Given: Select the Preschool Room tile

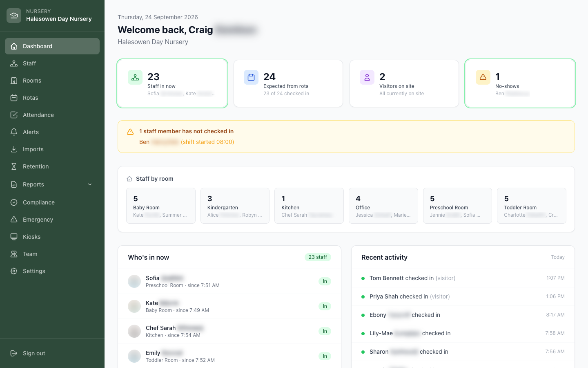Looking at the screenshot, I should pos(457,206).
